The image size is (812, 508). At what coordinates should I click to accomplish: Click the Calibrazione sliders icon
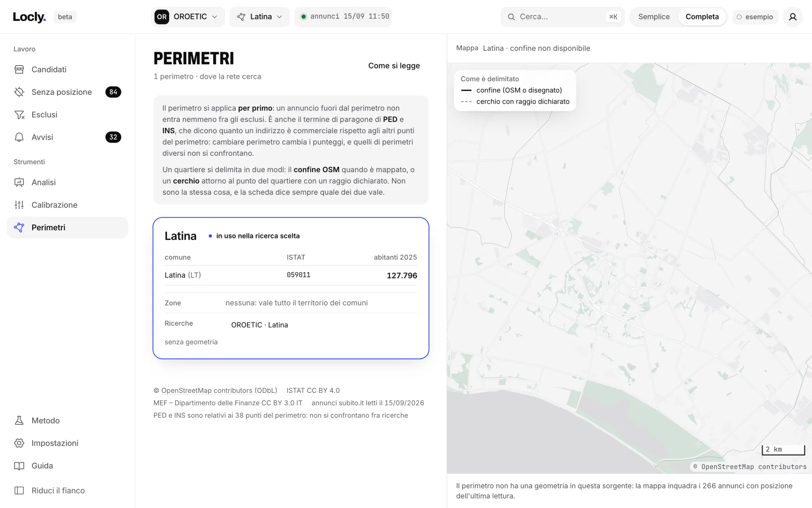[x=19, y=205]
